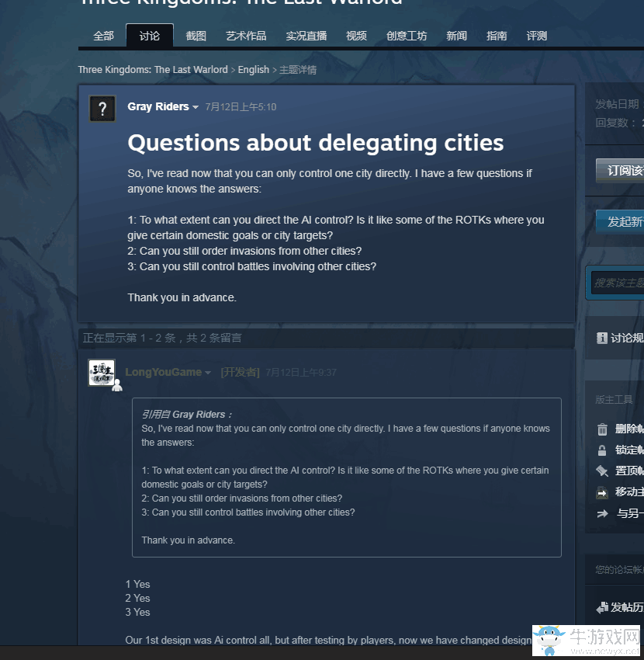Viewport: 644px width, 660px height.
Task: Click the reply line "1 Yes"
Action: (x=137, y=584)
